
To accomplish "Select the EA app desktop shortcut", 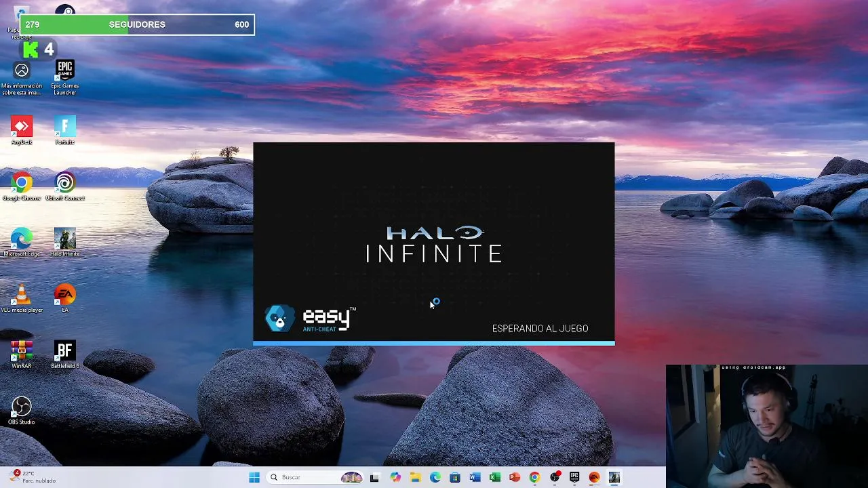I will [x=65, y=298].
